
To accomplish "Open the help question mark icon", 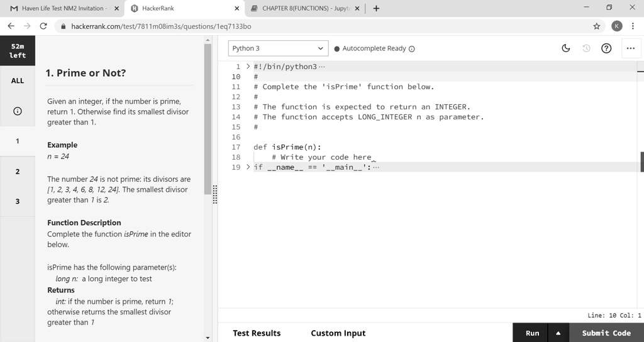I will [606, 48].
